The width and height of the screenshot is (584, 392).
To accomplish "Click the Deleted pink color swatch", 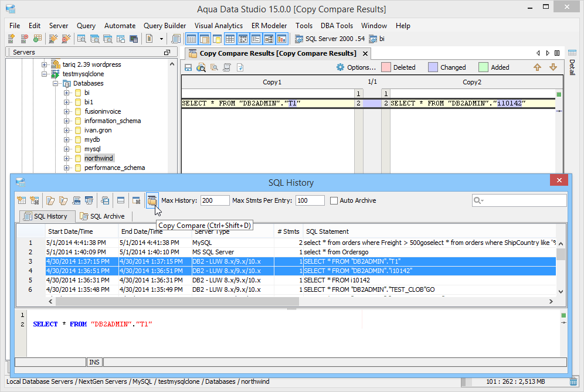I will click(386, 67).
